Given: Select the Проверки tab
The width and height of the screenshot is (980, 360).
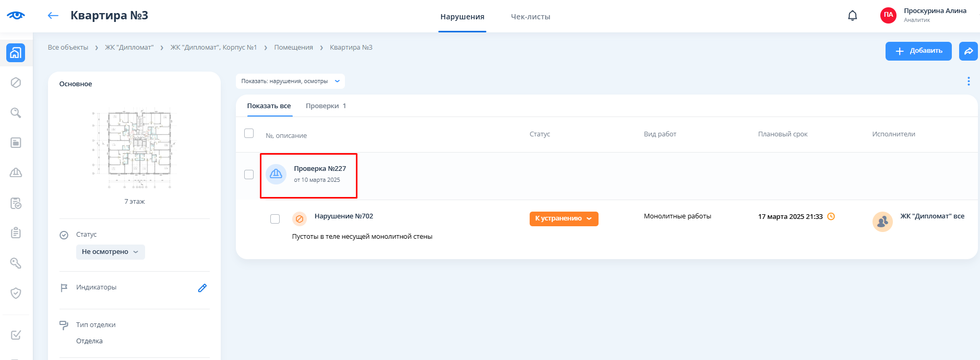Looking at the screenshot, I should 326,106.
